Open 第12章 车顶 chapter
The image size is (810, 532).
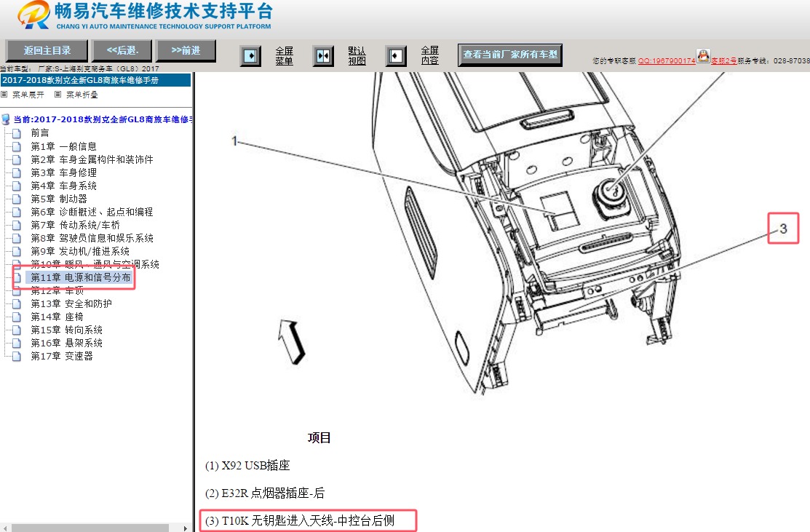click(x=57, y=291)
